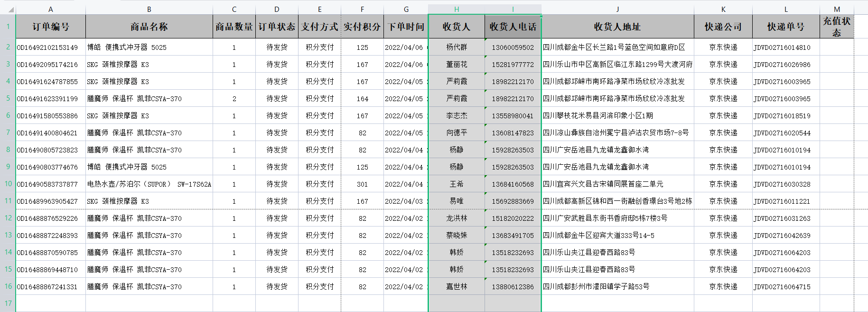Click quantity cell with value 2
Viewport: 868px width, 312px height.
[234, 98]
